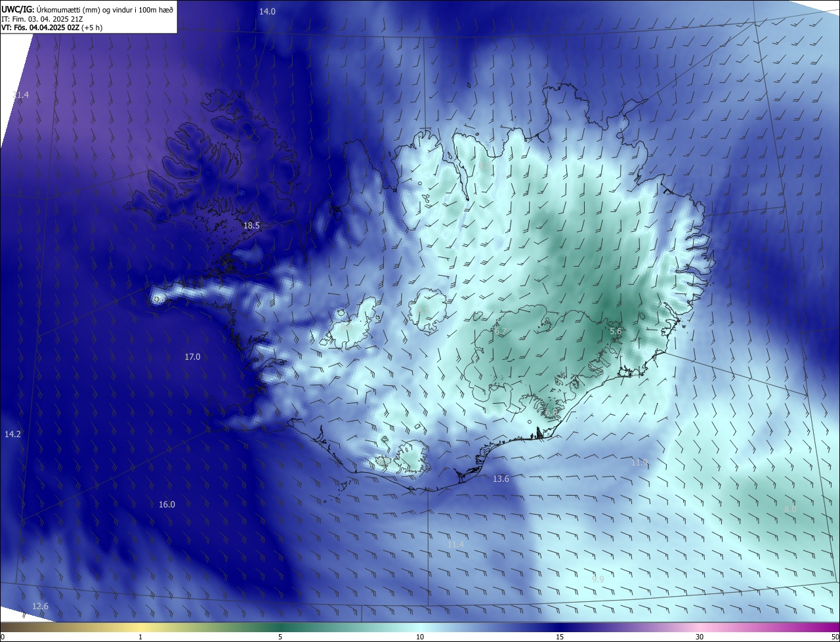
Task: Click the 18.5 value over the Westfjords area
Action: [x=251, y=225]
